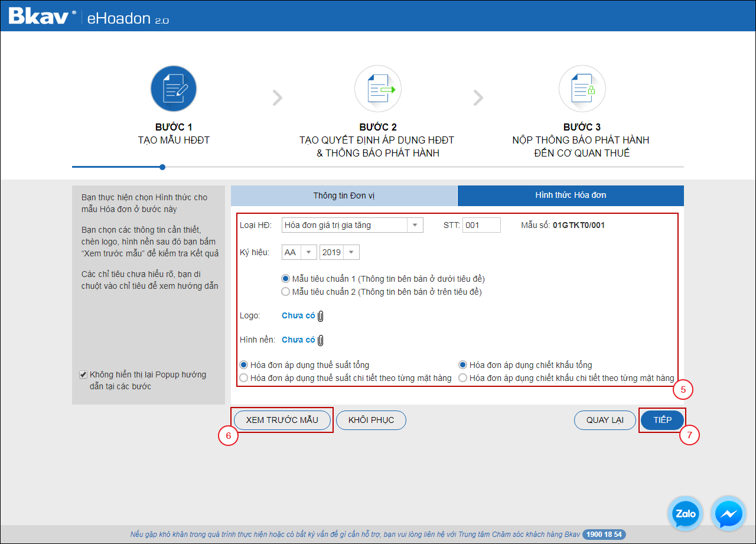
Task: Click the STT number field
Action: point(482,225)
